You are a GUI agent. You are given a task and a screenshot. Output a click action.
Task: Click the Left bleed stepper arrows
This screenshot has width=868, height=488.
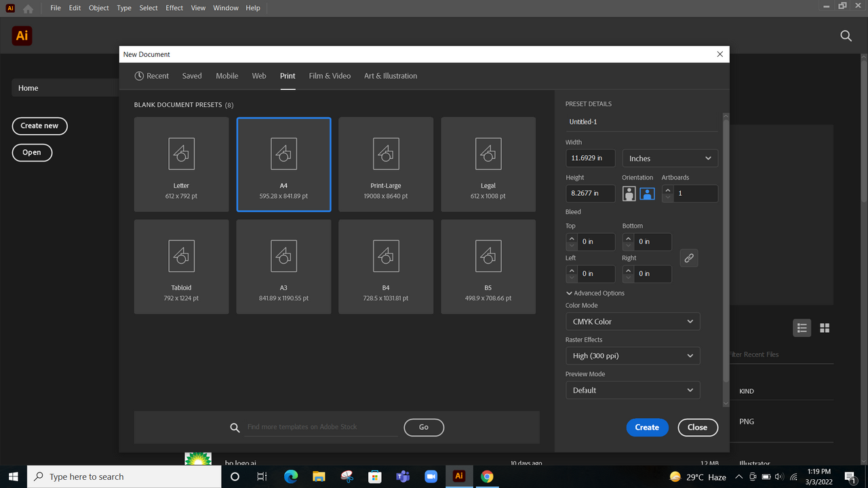pyautogui.click(x=572, y=274)
